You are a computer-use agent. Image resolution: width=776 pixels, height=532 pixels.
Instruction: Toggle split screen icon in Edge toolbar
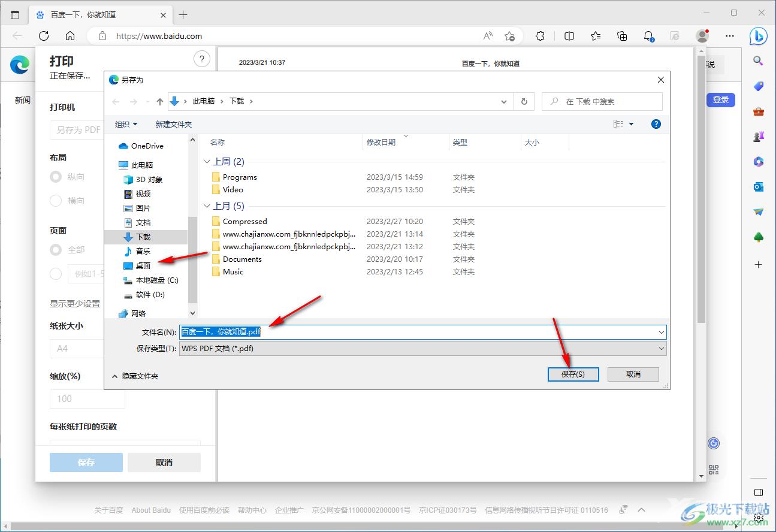(569, 36)
